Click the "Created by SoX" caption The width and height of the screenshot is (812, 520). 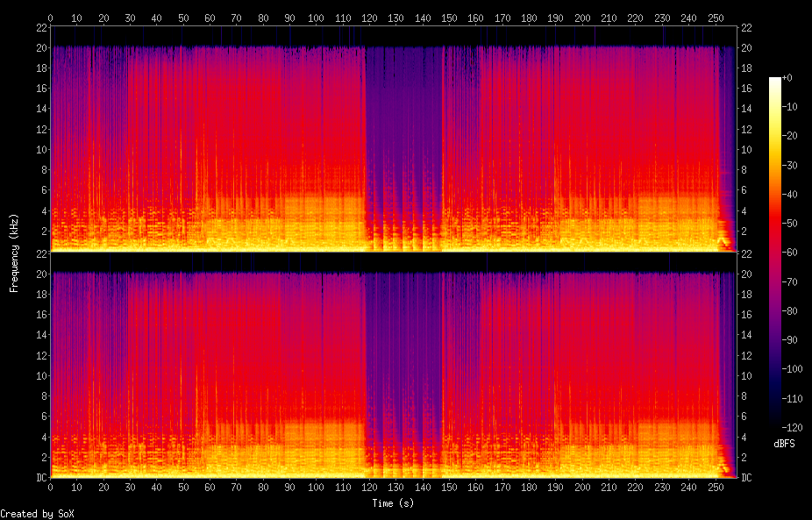[38, 514]
